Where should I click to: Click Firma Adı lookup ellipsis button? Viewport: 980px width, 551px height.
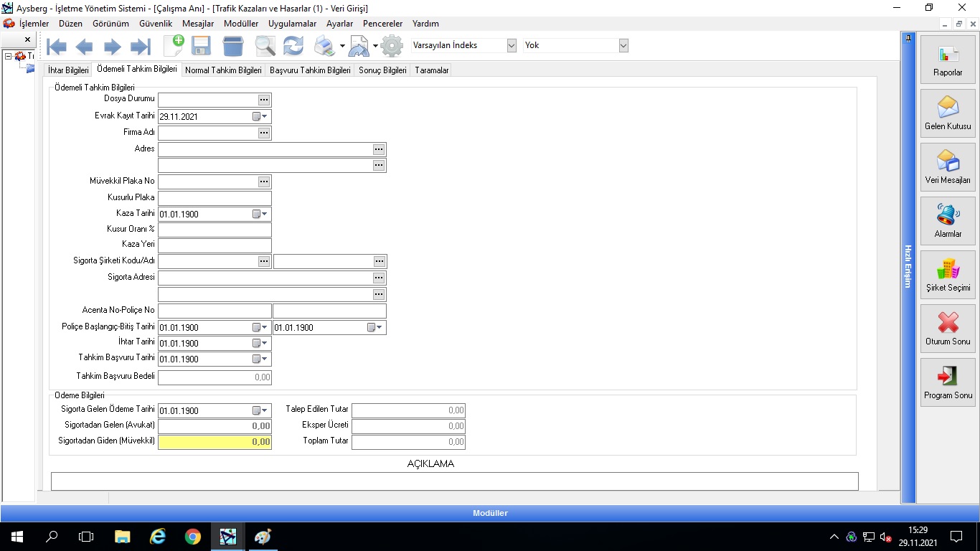[x=264, y=133]
